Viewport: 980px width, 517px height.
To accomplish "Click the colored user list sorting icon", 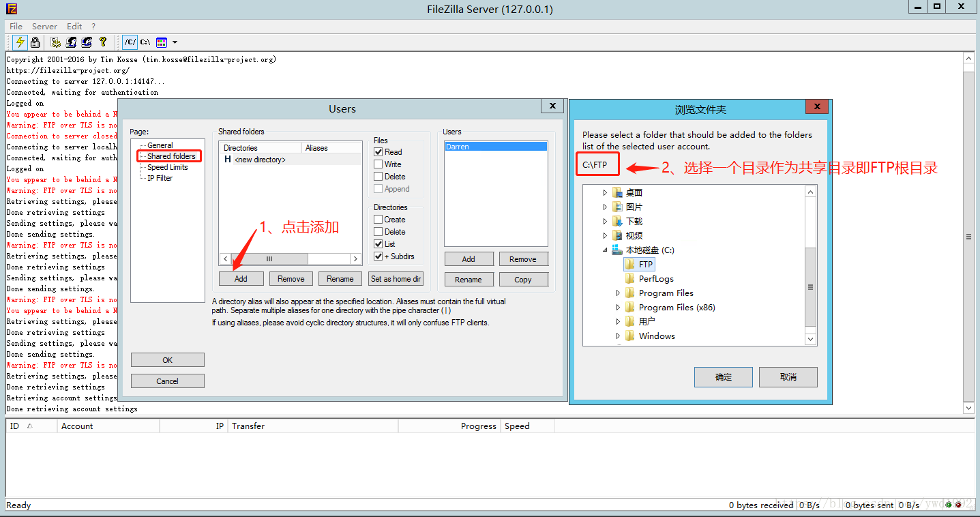I will pyautogui.click(x=162, y=42).
